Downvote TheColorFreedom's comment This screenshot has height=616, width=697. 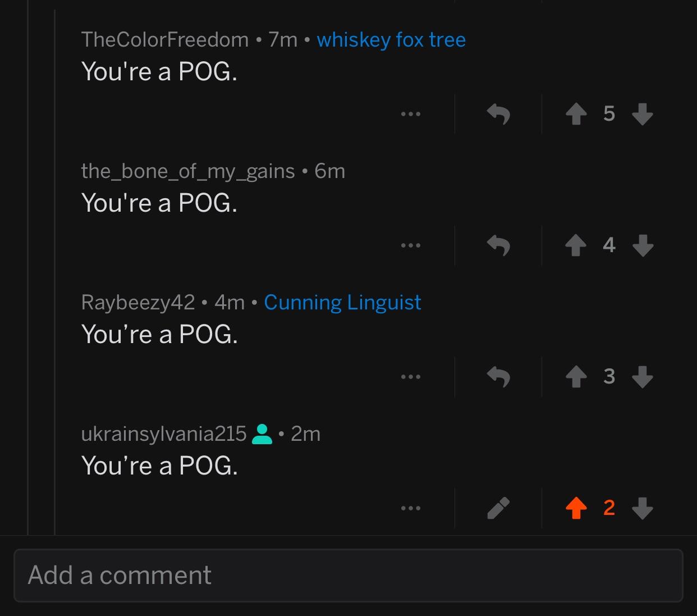(643, 115)
